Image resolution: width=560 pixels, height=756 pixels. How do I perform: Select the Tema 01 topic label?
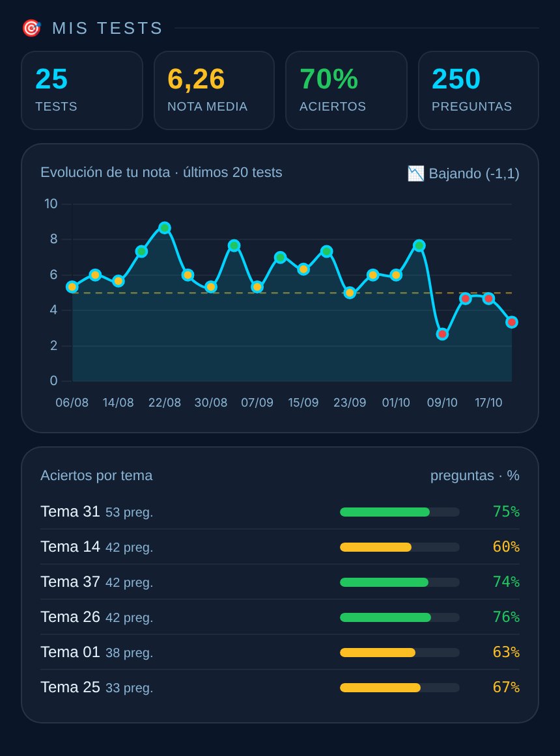pyautogui.click(x=70, y=653)
